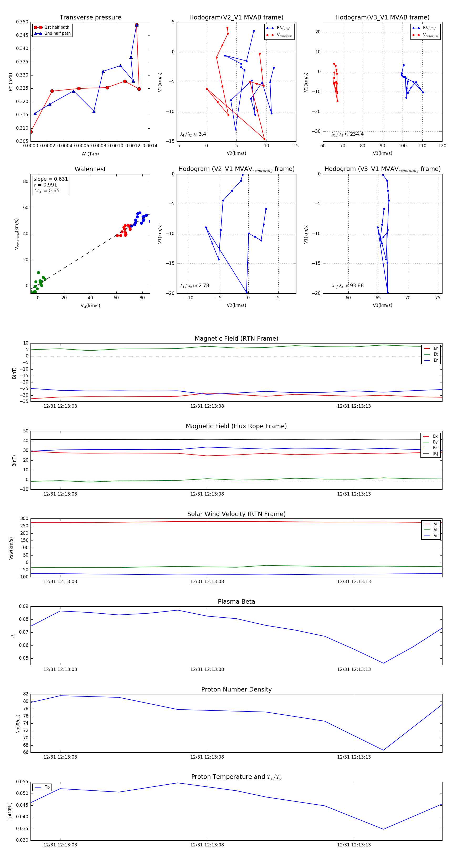Select the 'Vr' legend entry
The height and width of the screenshot is (868, 473).
pos(431,524)
